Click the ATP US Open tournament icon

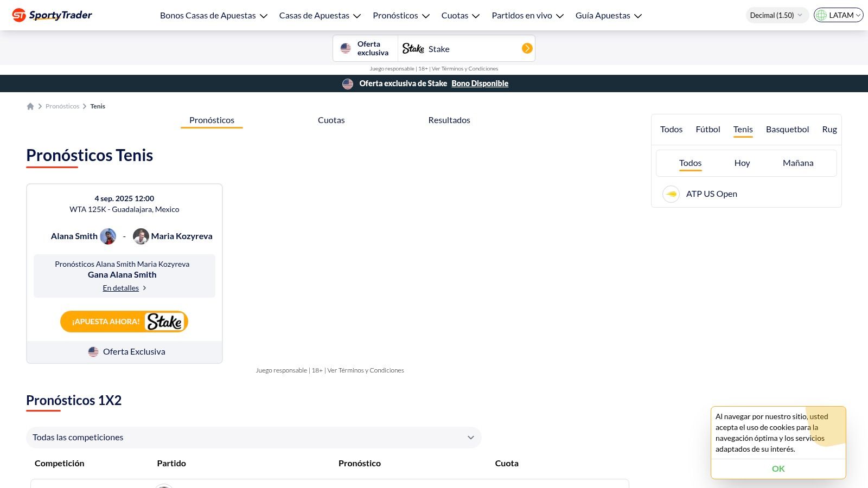671,194
